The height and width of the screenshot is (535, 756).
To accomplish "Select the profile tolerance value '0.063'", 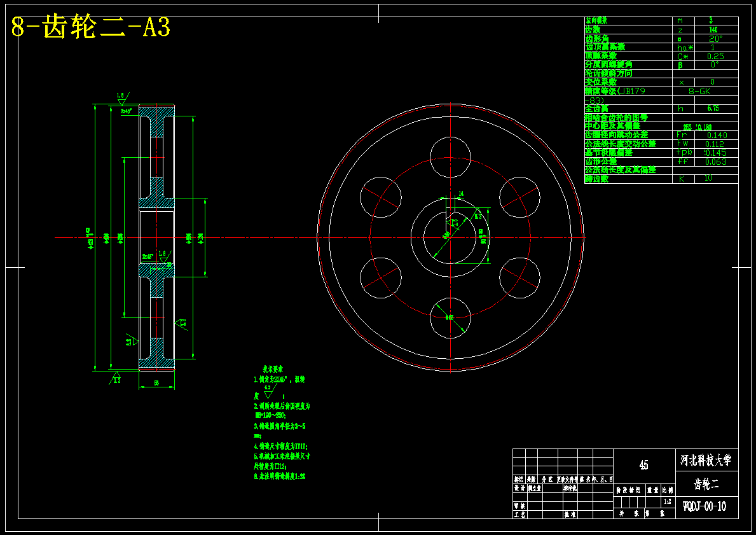I will pyautogui.click(x=715, y=162).
